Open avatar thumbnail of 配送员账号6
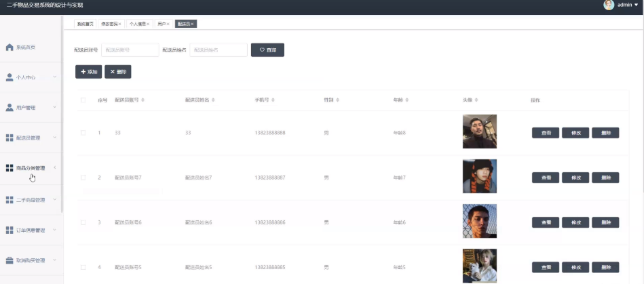The image size is (644, 284). (x=480, y=221)
